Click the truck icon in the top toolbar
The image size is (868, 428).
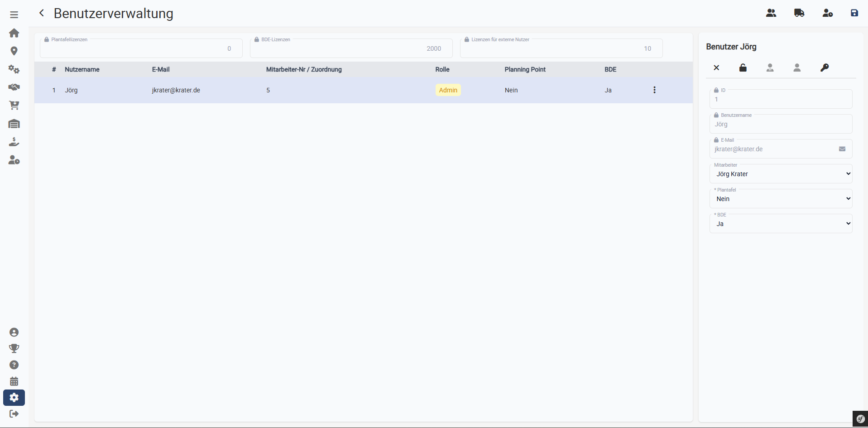[798, 13]
